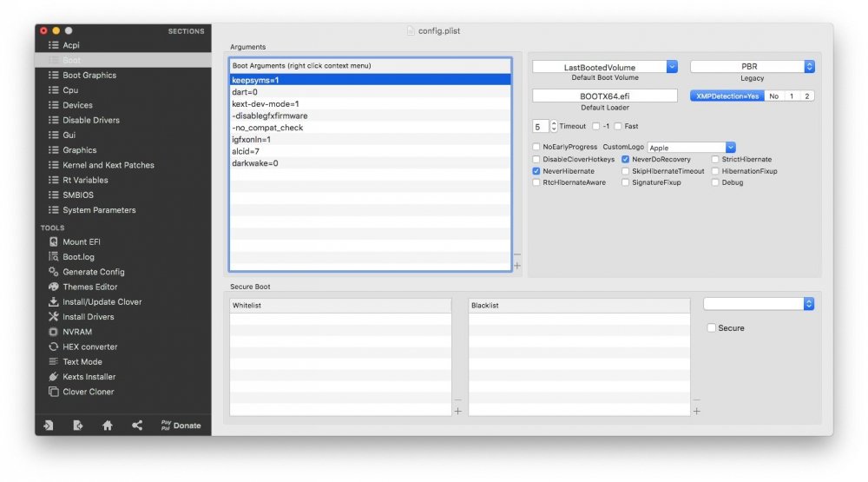Enable RtcHibernateAware checkbox

[536, 182]
